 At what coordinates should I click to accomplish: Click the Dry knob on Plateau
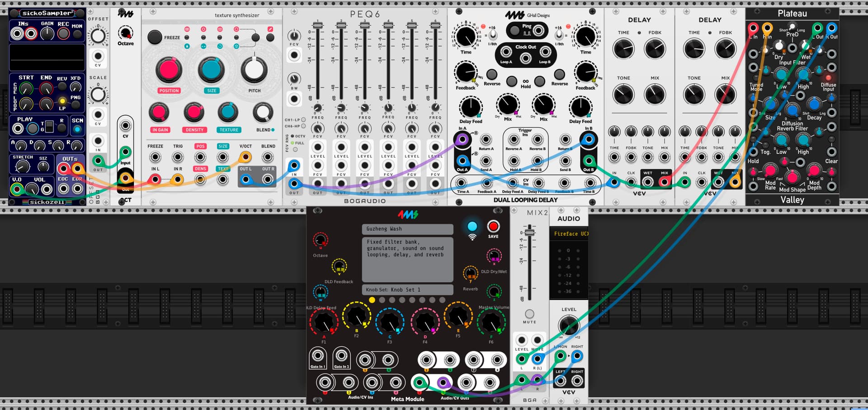click(778, 46)
